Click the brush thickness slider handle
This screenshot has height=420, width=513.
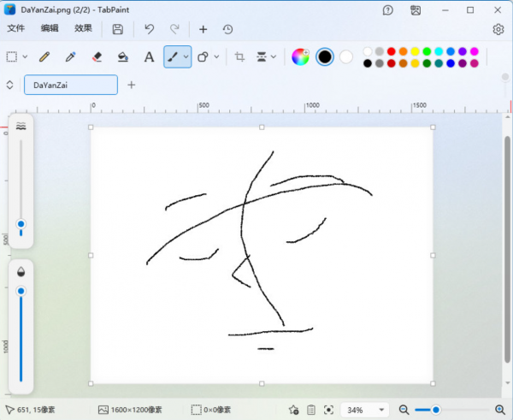coord(21,224)
